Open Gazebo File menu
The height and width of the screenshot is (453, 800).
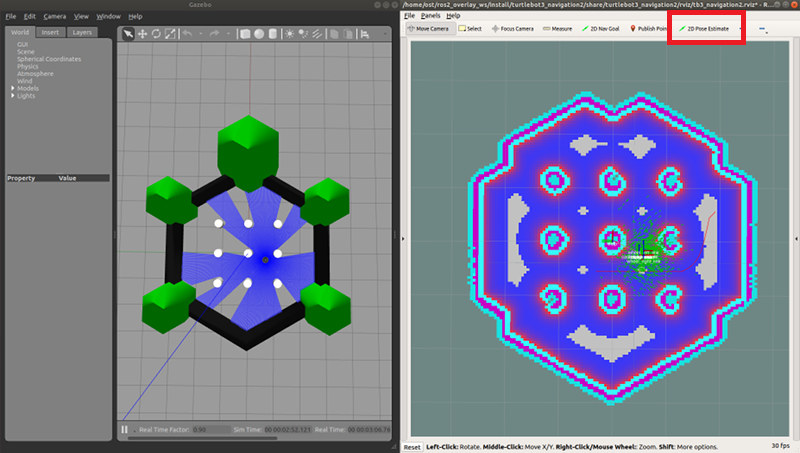pos(11,16)
